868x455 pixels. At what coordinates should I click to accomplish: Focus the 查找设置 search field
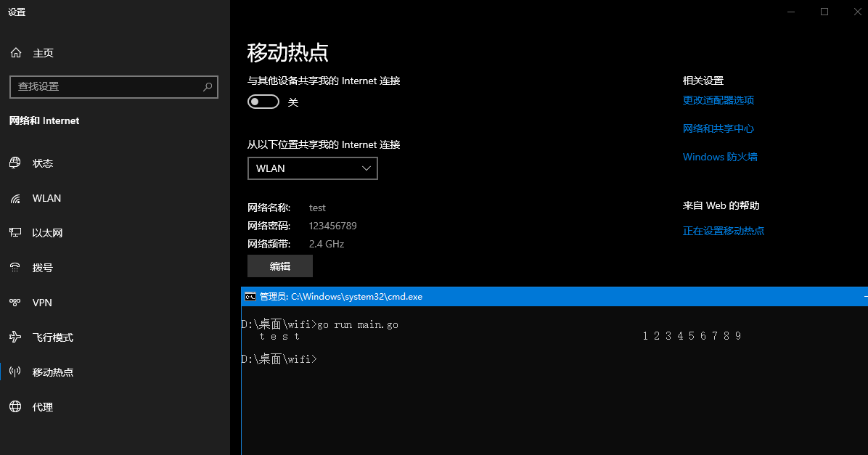pyautogui.click(x=114, y=87)
